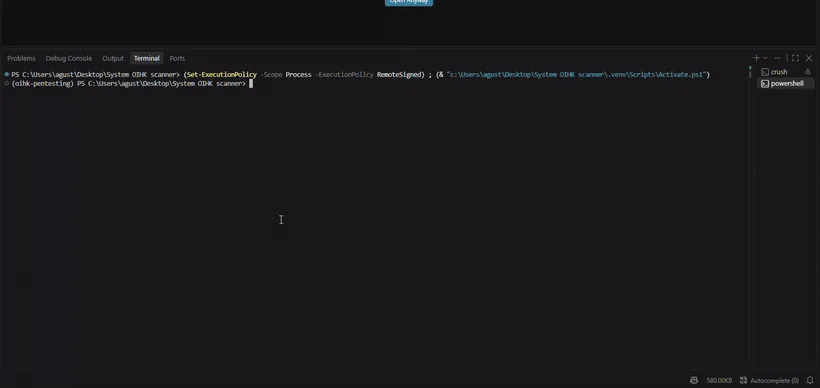This screenshot has width=820, height=388.
Task: Open the Ports tab
Action: (x=177, y=58)
